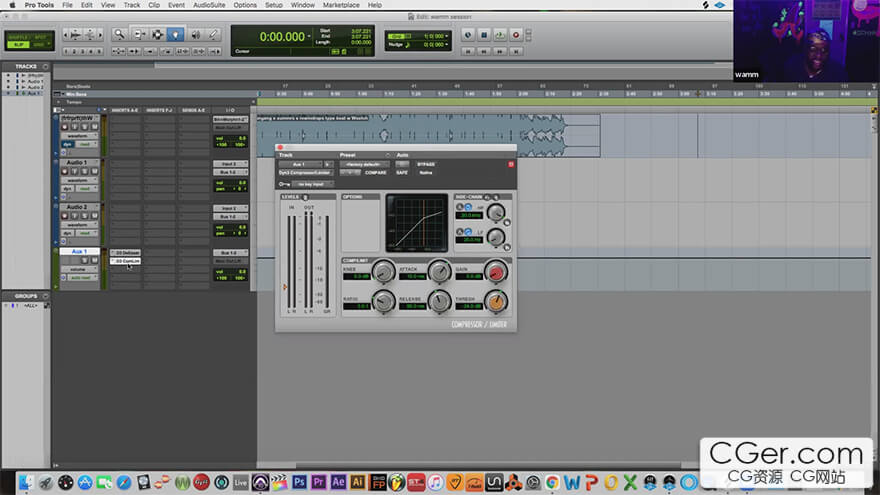This screenshot has height=495, width=880.
Task: Open Google Chrome from the Dock
Action: (x=552, y=482)
